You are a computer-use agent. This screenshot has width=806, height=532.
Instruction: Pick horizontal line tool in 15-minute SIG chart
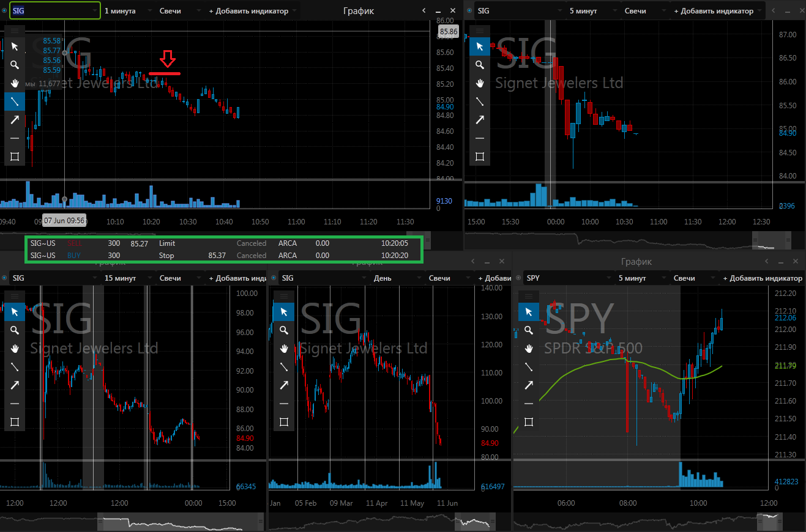click(x=15, y=404)
